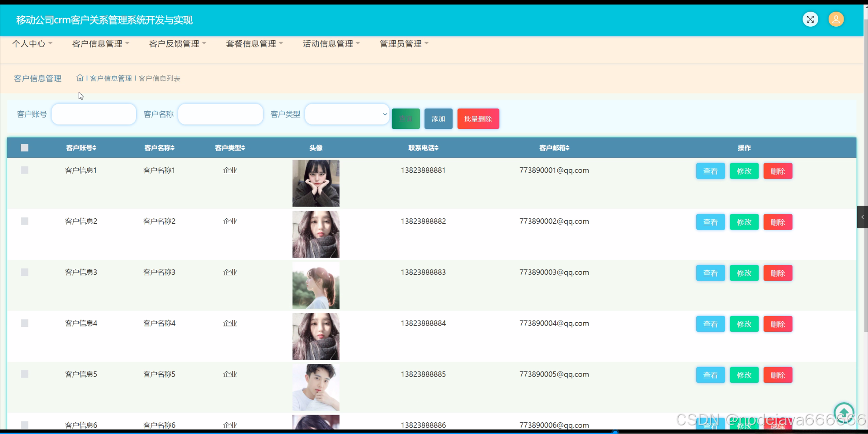Open the user avatar icon menu

(836, 19)
